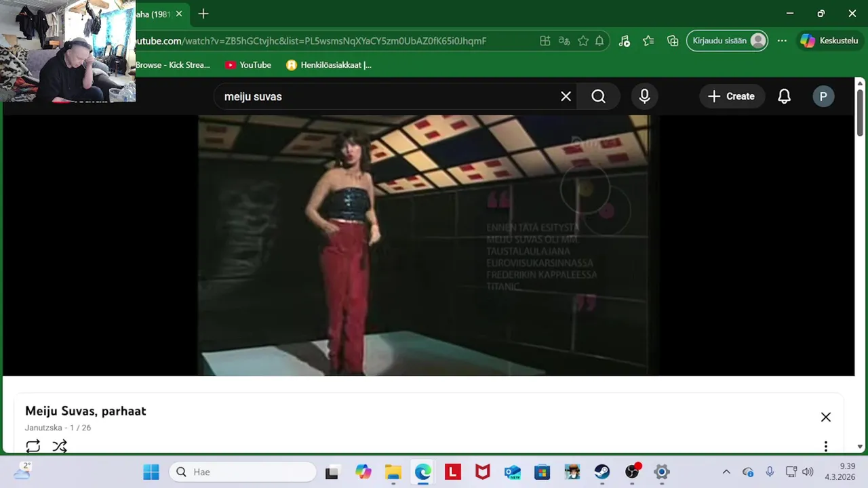
Task: Open the gear Settings app in taskbar
Action: (x=662, y=472)
